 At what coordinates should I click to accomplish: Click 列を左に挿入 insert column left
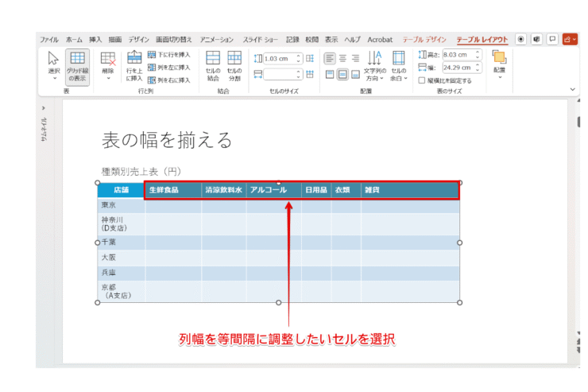pos(169,68)
